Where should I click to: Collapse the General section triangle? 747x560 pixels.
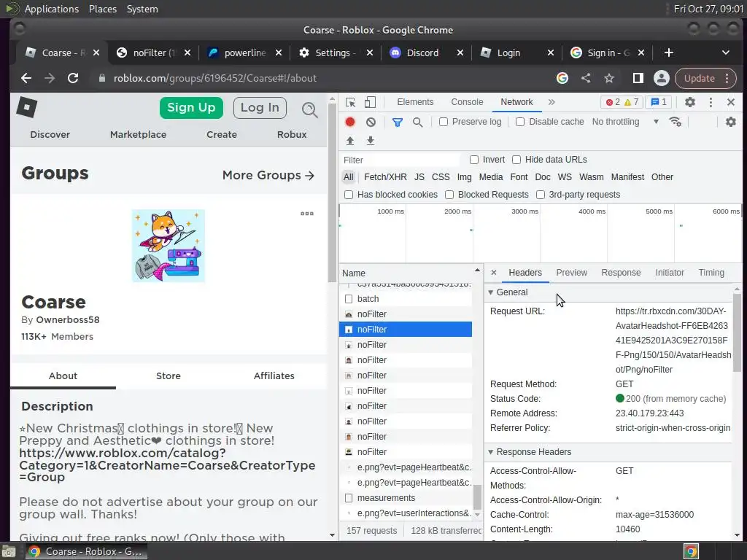[x=491, y=292]
